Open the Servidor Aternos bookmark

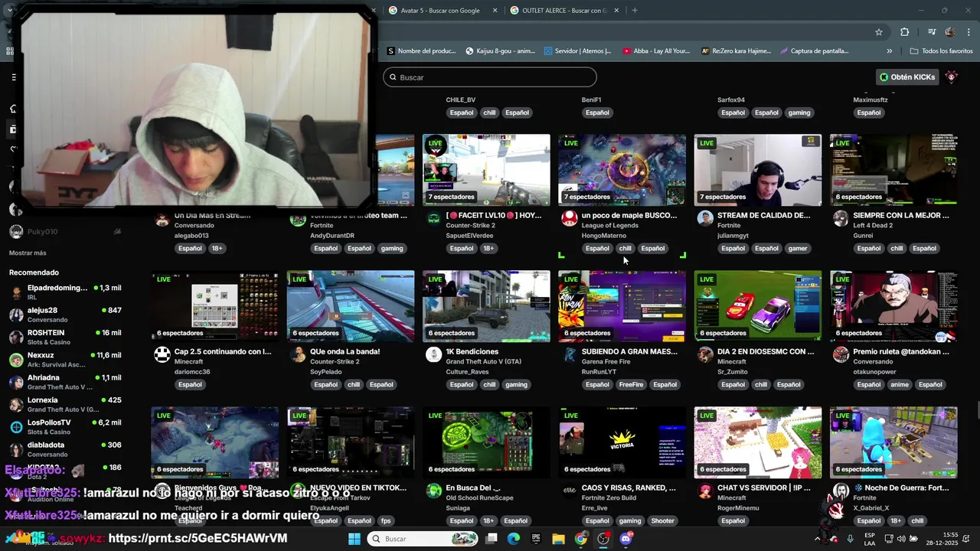point(578,51)
